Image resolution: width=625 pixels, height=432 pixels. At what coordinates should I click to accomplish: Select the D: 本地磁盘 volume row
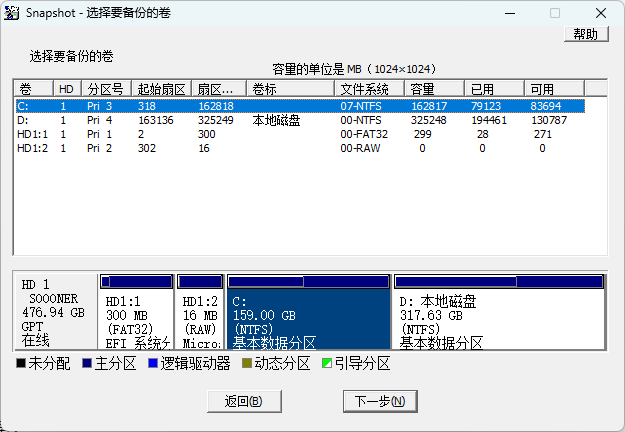click(x=200, y=120)
